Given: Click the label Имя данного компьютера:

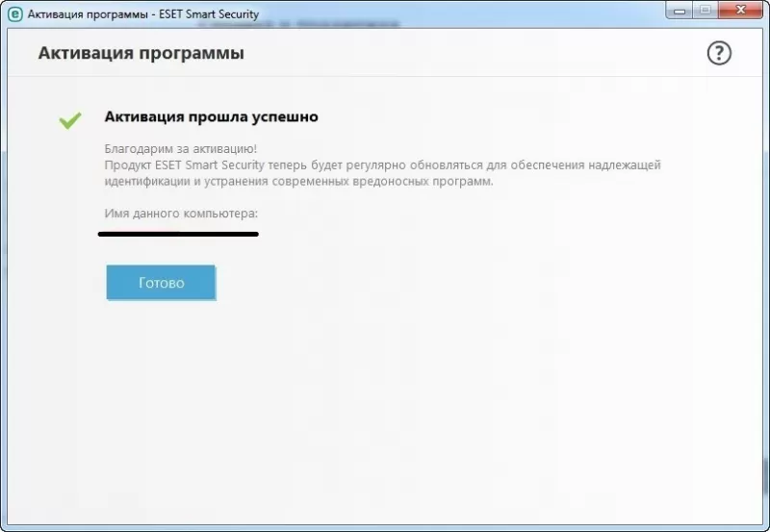Looking at the screenshot, I should 181,214.
